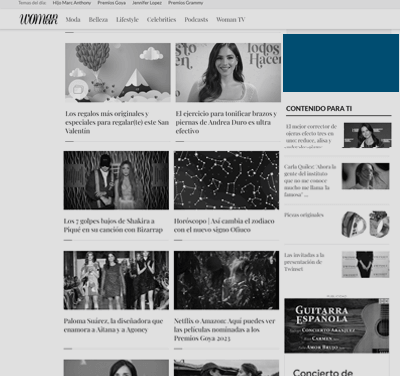Click the Twinset presentation sidebar image

click(x=366, y=265)
